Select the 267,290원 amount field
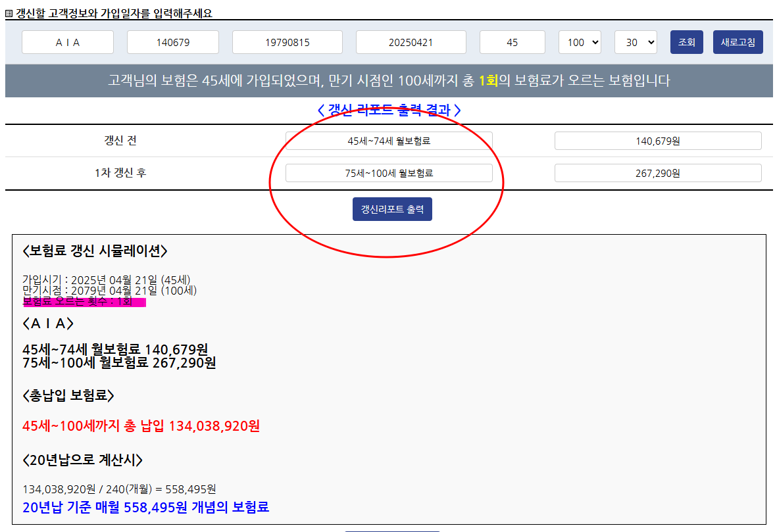Image resolution: width=775 pixels, height=532 pixels. [x=657, y=172]
